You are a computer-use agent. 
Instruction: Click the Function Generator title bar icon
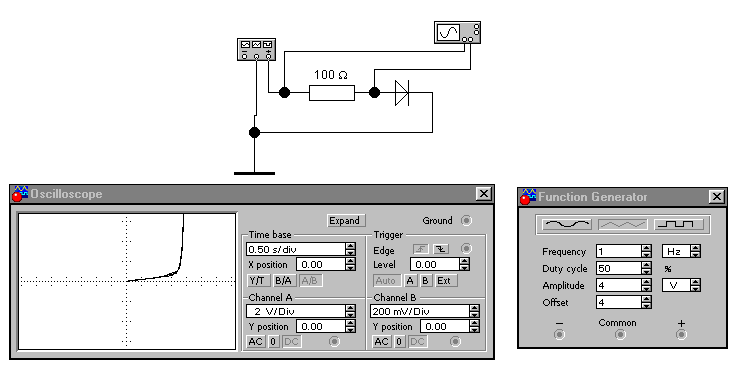tap(528, 196)
